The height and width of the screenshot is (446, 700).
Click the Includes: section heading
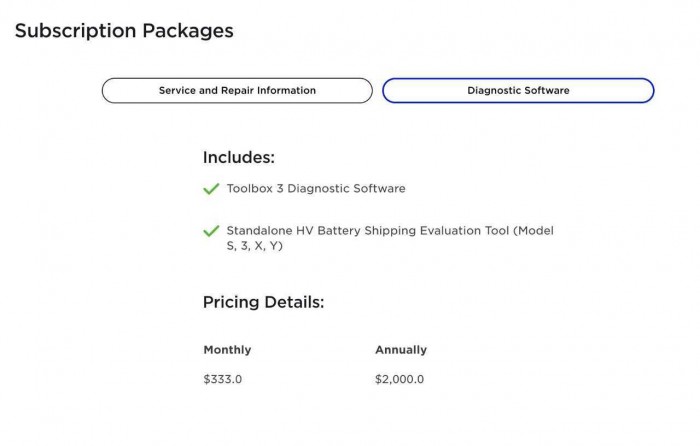238,157
